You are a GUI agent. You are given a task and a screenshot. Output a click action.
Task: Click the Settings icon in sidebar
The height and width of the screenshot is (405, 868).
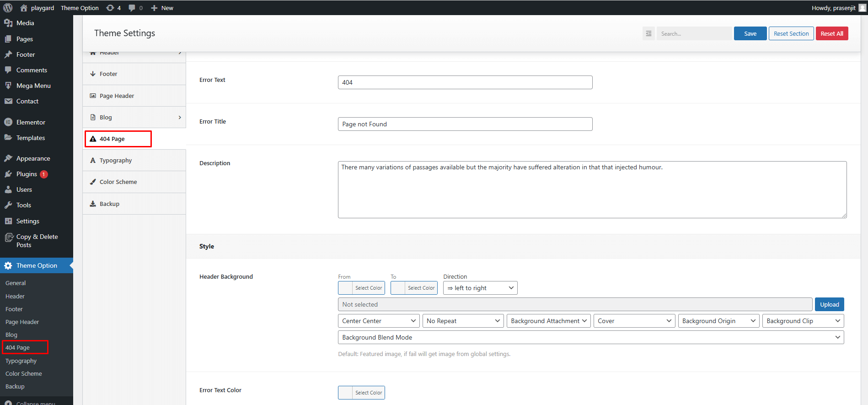(8, 221)
